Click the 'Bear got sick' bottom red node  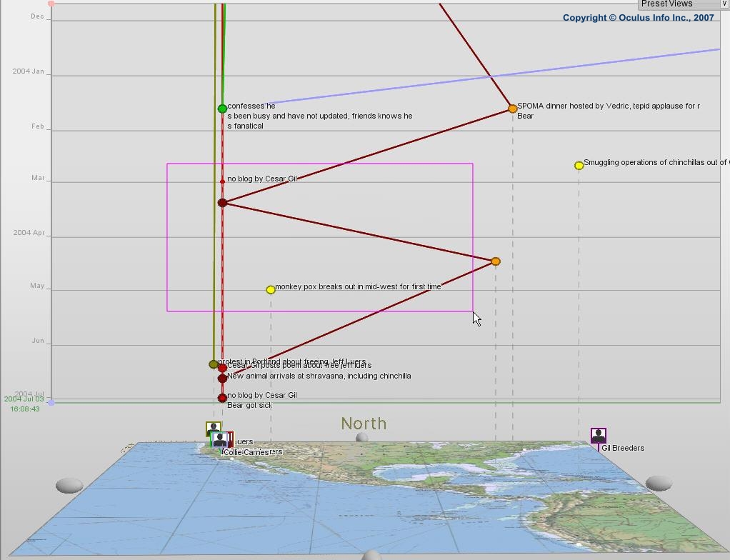coord(222,398)
